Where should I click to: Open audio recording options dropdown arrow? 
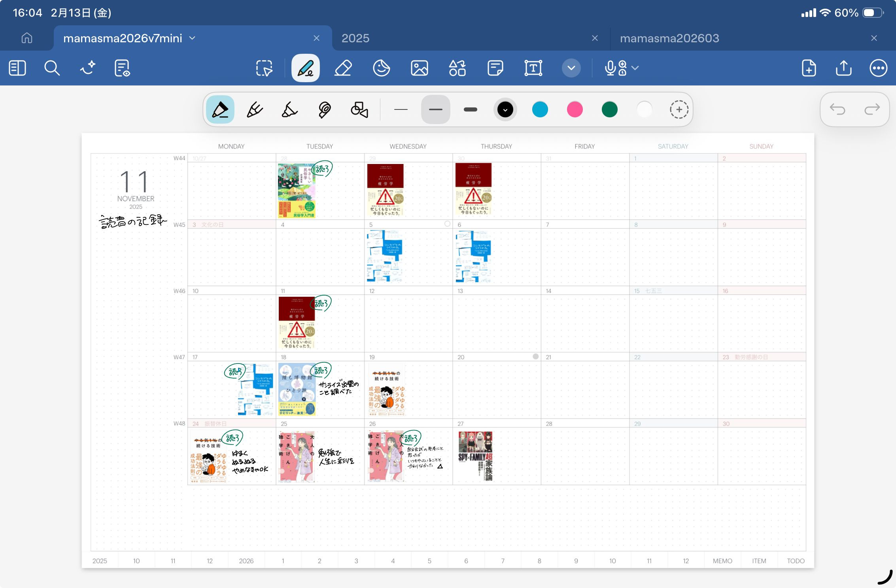point(635,68)
